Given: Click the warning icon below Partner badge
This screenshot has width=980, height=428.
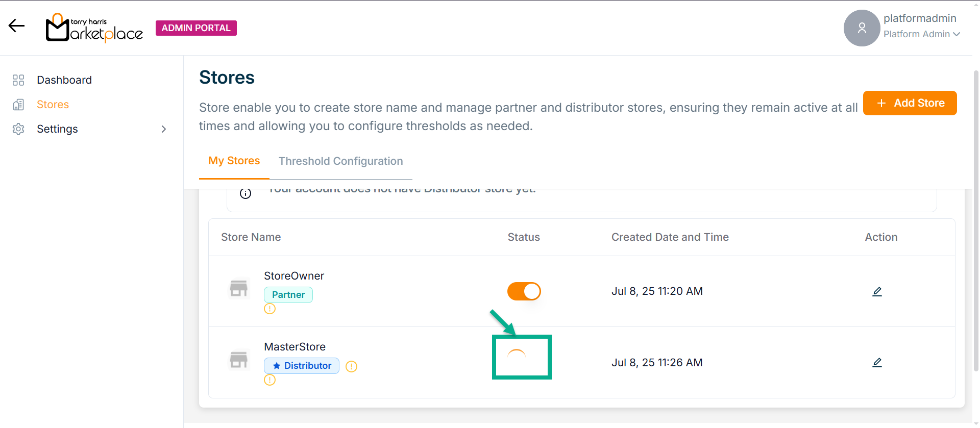Looking at the screenshot, I should 269,309.
